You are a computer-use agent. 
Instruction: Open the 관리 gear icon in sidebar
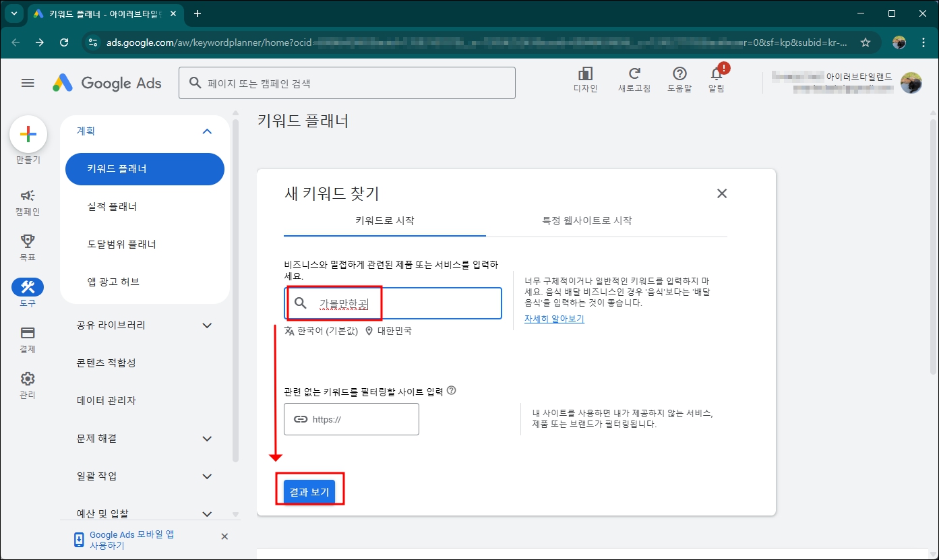tap(28, 379)
